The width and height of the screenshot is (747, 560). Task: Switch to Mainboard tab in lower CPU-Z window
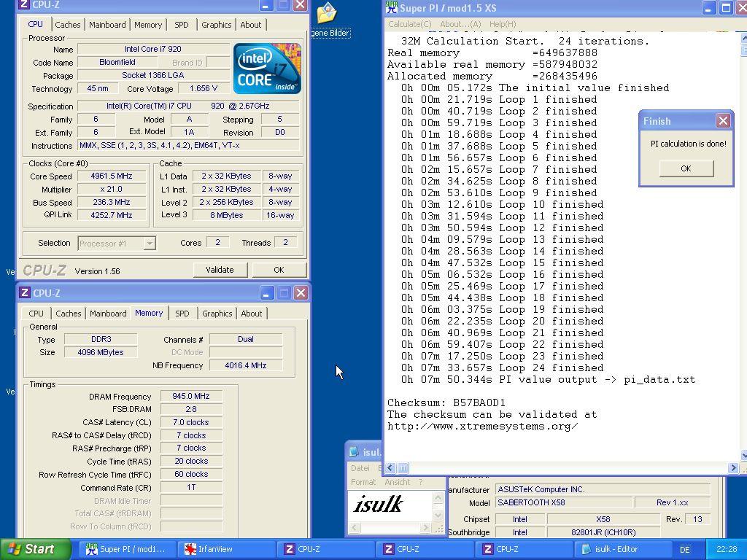108,314
